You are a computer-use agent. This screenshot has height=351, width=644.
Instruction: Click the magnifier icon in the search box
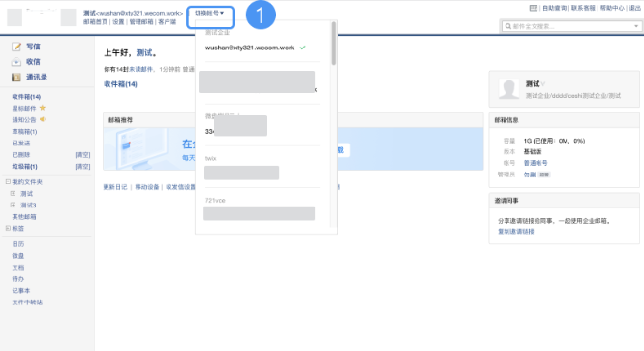508,26
